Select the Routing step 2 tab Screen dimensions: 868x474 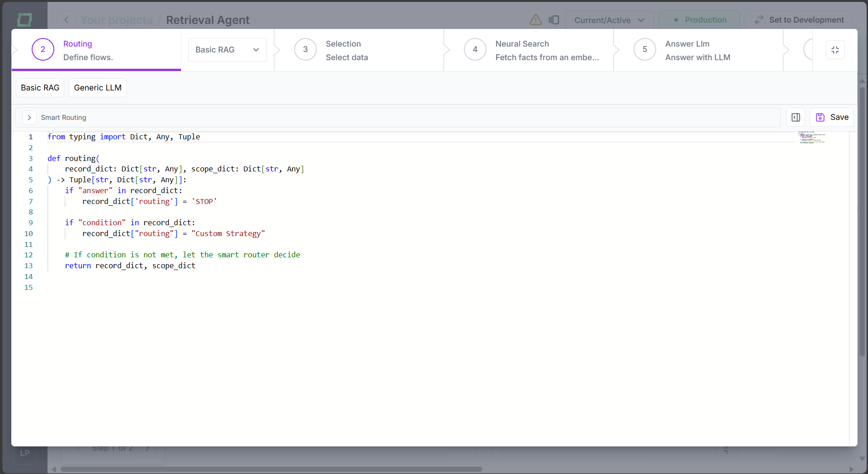click(x=96, y=50)
